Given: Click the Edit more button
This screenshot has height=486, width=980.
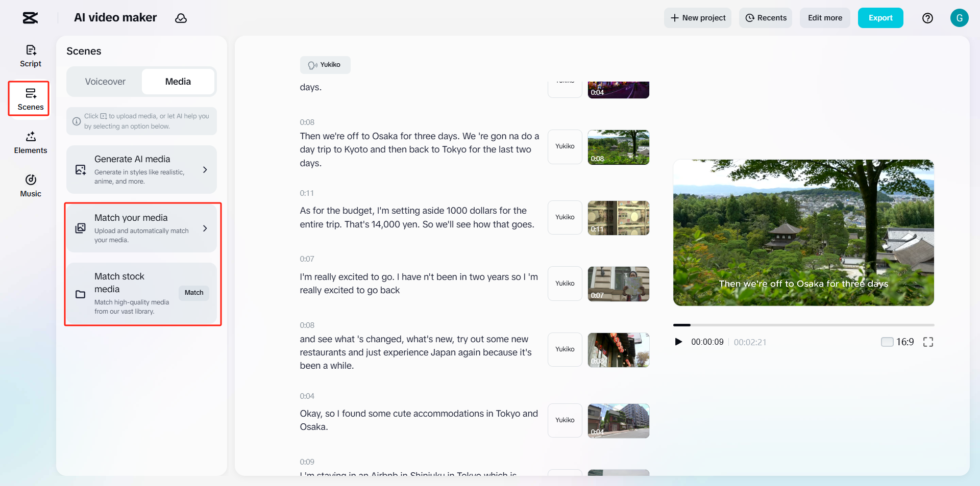Looking at the screenshot, I should tap(825, 18).
